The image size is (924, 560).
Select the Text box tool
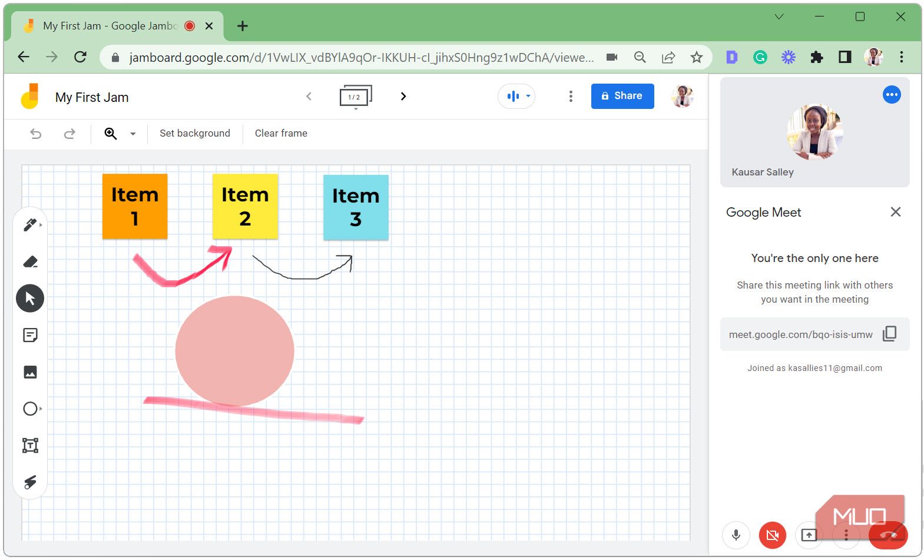30,446
